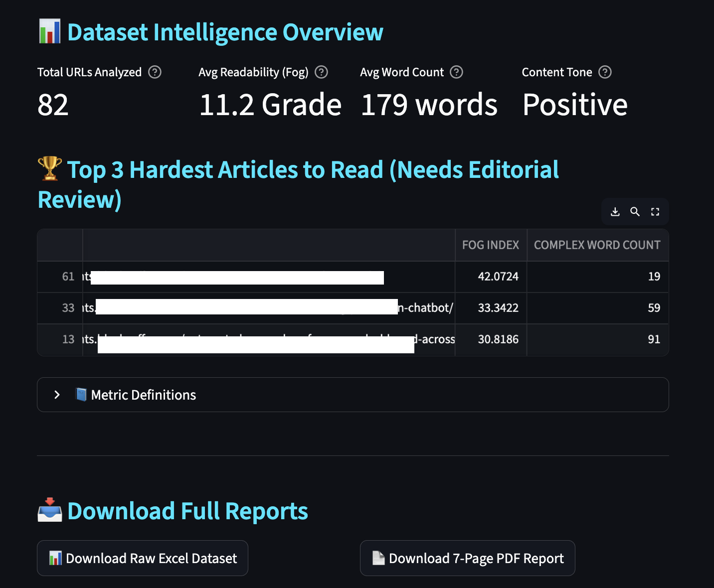
Task: Select row index 61 in the table
Action: tap(60, 277)
